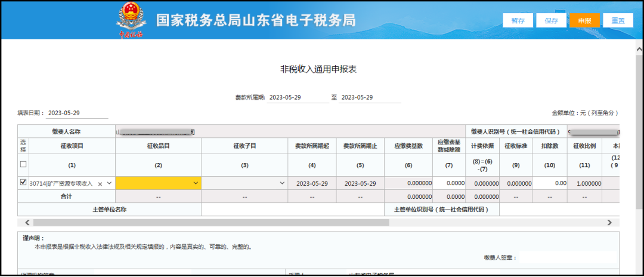Screen dimensions: 644x277
Task: Click the 征收子目 column header
Action: point(244,146)
